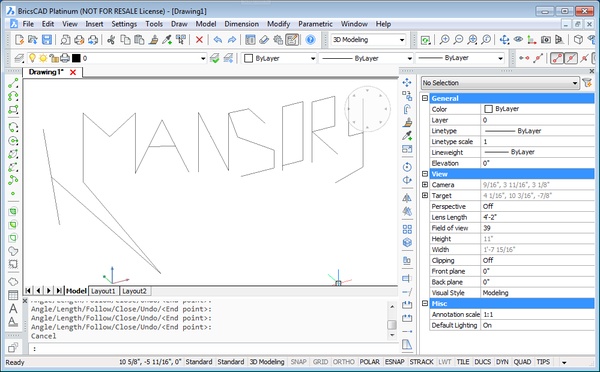Click the Pan icon in toolbar
600x372 pixels.
coord(504,39)
